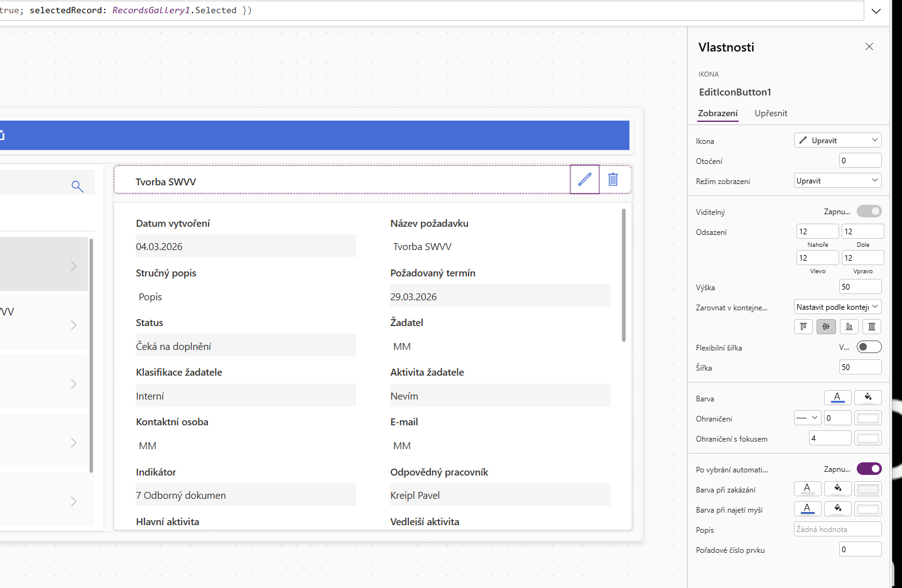Select the align center icon under Zarovnat
This screenshot has width=902, height=588.
[x=826, y=327]
